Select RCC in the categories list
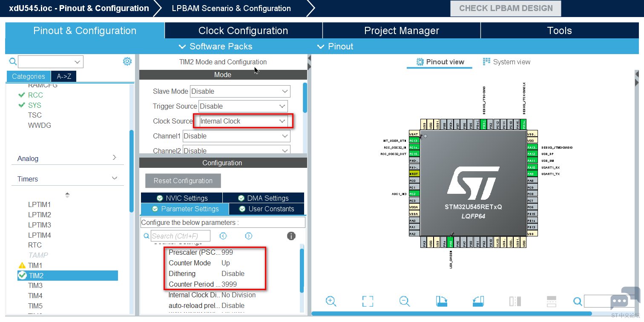The height and width of the screenshot is (322, 644). click(x=35, y=95)
